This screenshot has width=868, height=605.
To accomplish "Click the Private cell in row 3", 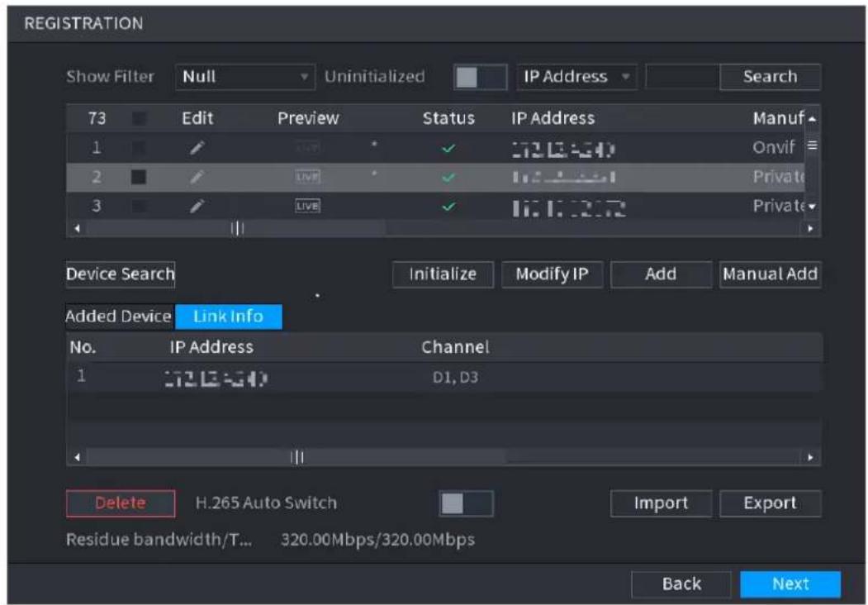I will tap(778, 206).
